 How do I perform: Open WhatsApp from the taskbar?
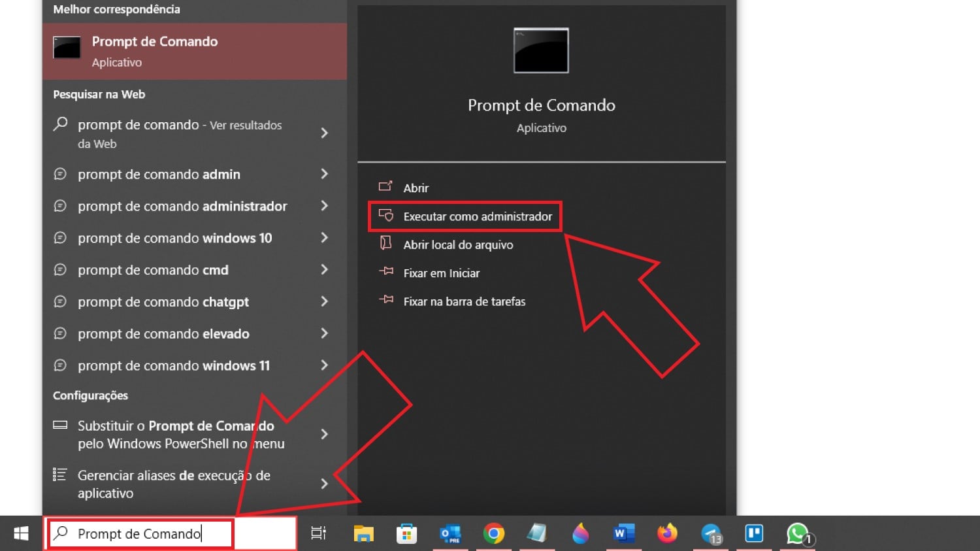coord(798,534)
